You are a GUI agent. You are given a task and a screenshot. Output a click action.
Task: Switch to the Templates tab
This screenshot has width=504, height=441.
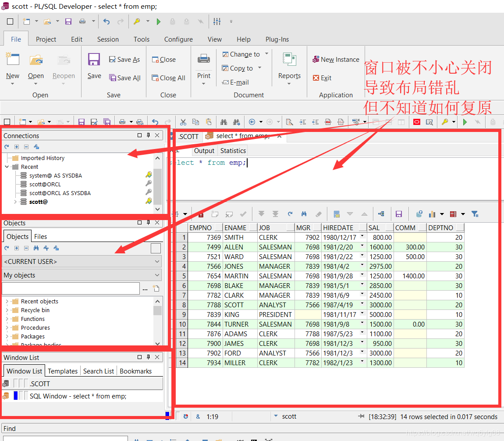click(62, 371)
